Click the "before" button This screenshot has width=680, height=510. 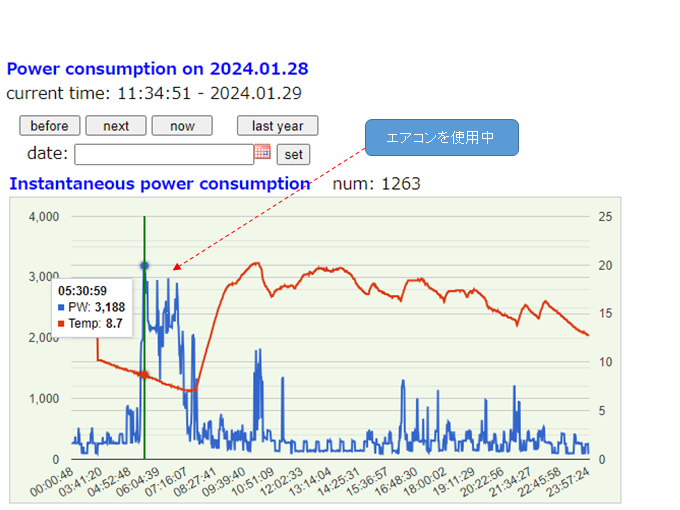click(49, 126)
